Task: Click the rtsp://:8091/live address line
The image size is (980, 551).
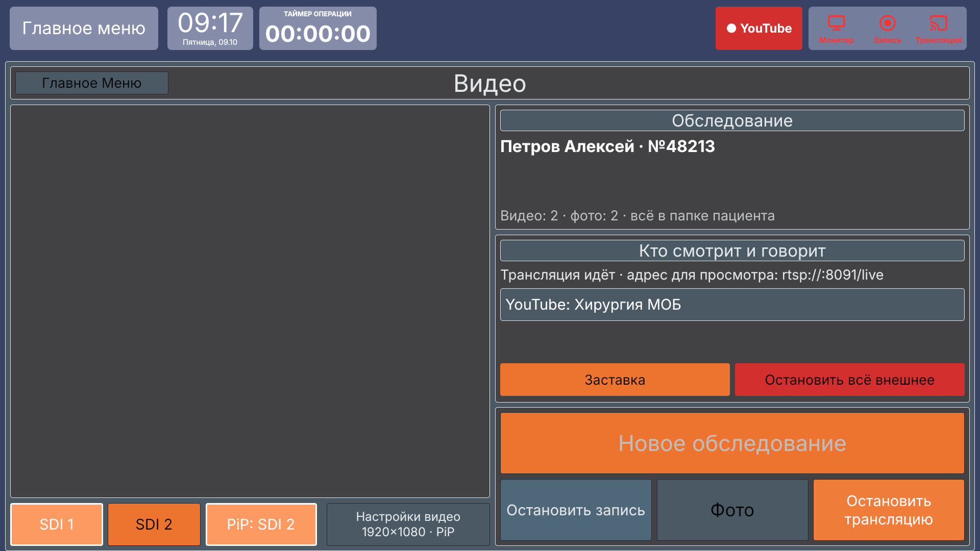Action: click(x=692, y=275)
